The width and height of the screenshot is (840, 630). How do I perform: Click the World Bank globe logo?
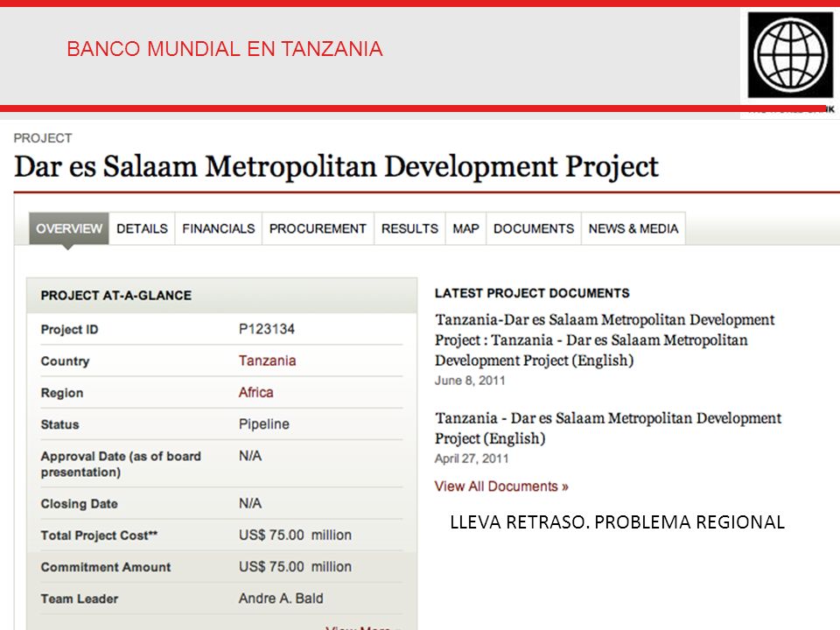tap(790, 54)
